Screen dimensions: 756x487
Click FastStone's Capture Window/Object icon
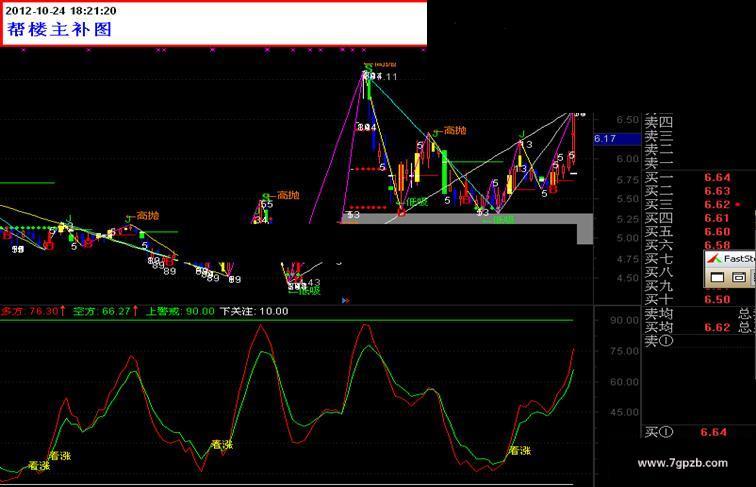[x=739, y=277]
